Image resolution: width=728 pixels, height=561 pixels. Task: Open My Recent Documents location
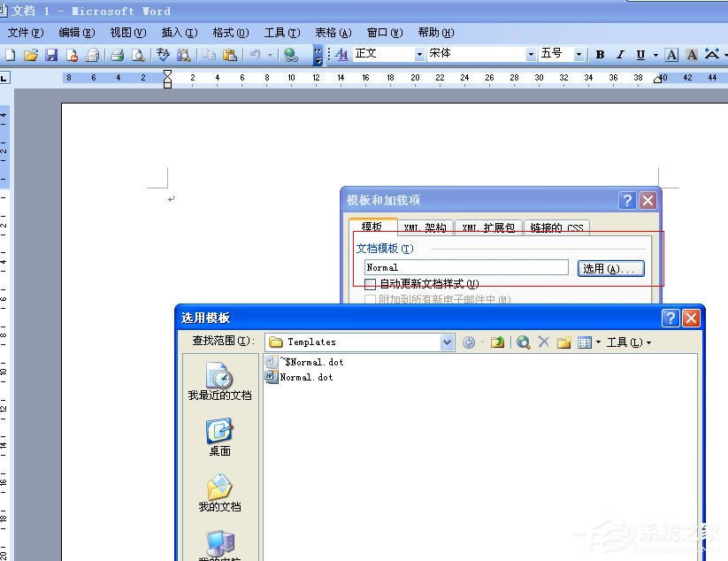219,381
